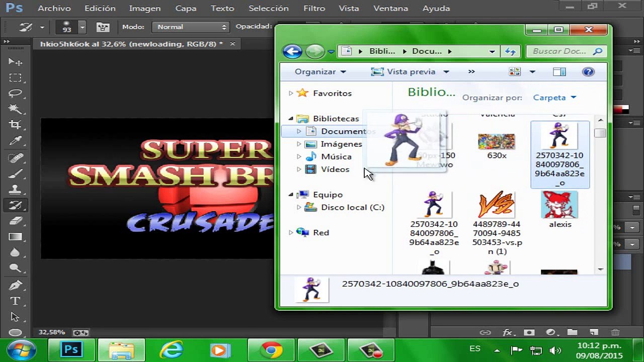The height and width of the screenshot is (362, 644).
Task: Create a new layer
Action: [x=594, y=332]
